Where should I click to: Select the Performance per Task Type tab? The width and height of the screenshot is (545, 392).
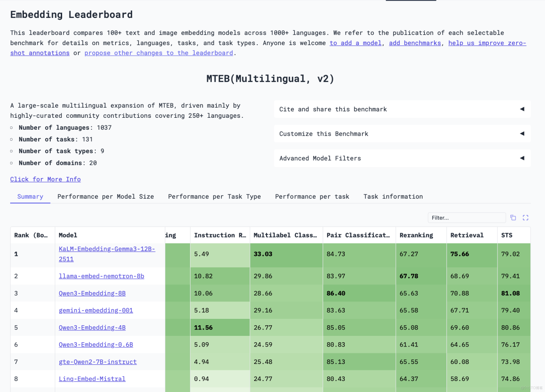[214, 196]
